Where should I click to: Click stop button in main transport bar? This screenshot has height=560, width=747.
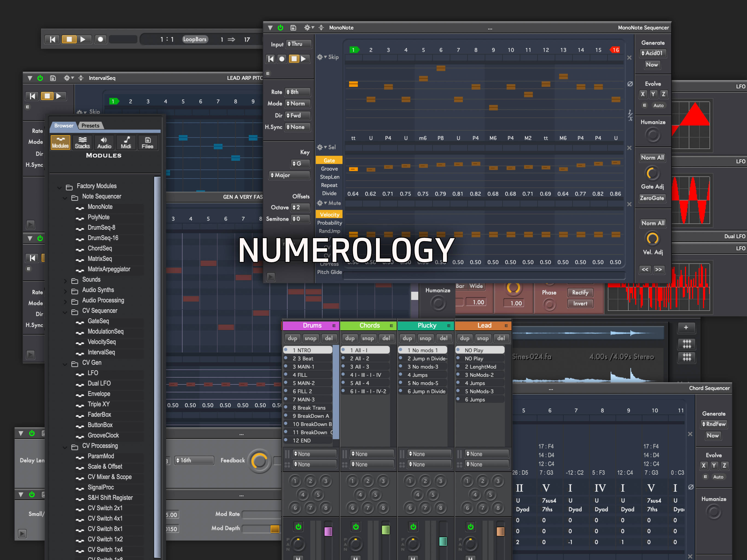coord(69,39)
